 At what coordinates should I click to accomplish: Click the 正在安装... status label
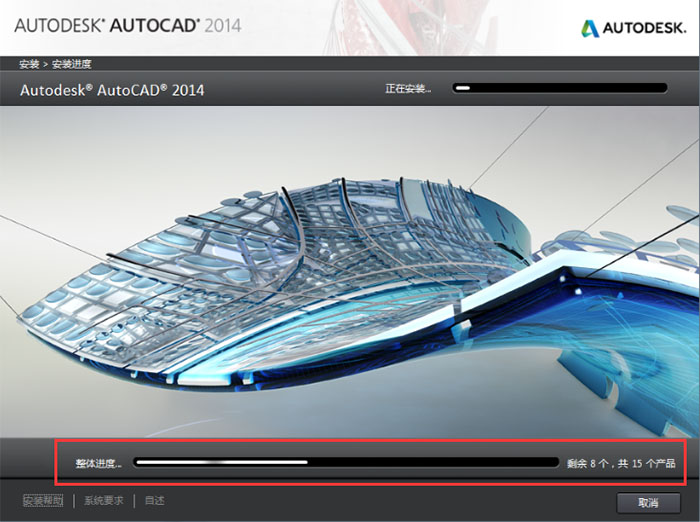point(408,88)
